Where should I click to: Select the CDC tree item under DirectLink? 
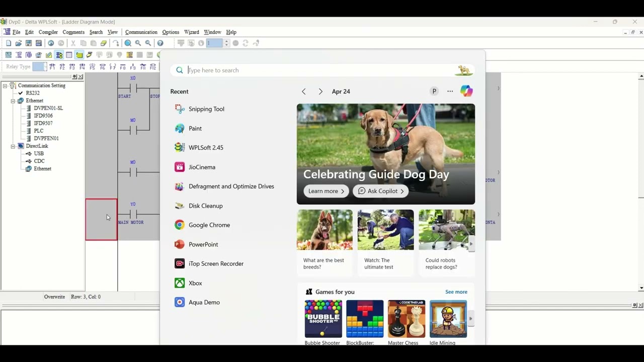(39, 161)
